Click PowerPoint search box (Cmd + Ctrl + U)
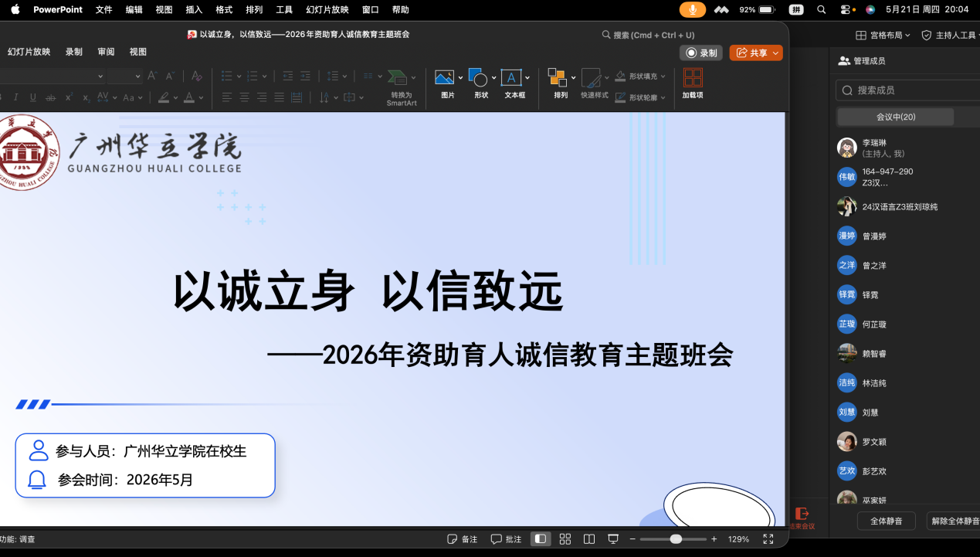This screenshot has width=980, height=557. click(x=648, y=35)
